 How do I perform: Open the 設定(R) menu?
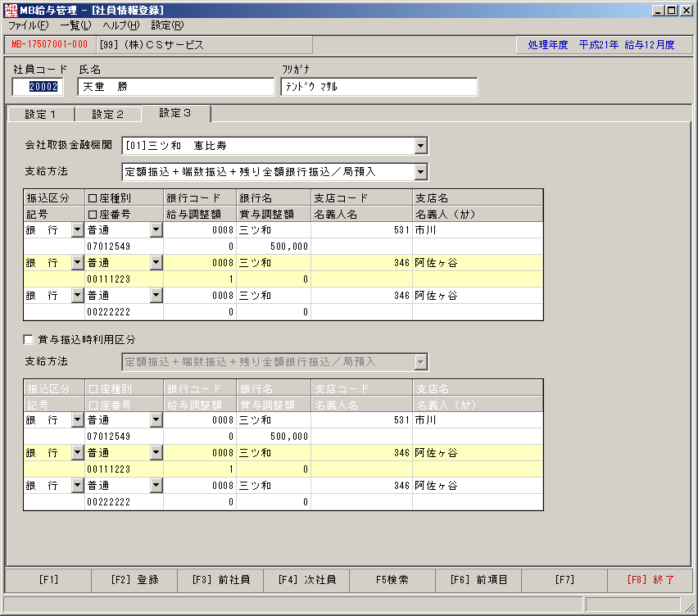pos(167,25)
